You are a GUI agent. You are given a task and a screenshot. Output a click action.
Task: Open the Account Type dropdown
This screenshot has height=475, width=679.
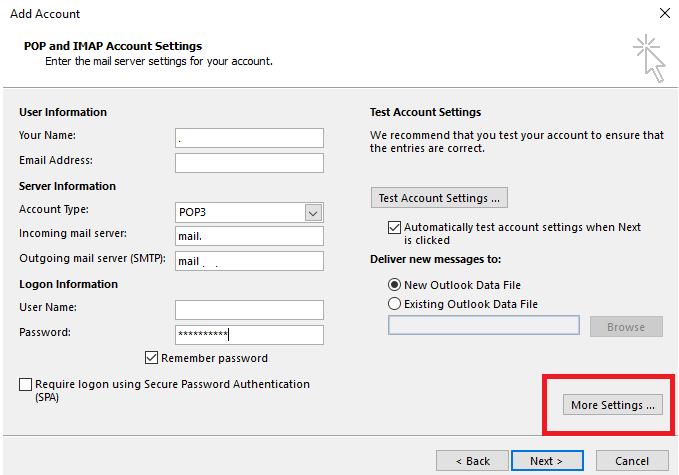coord(313,212)
